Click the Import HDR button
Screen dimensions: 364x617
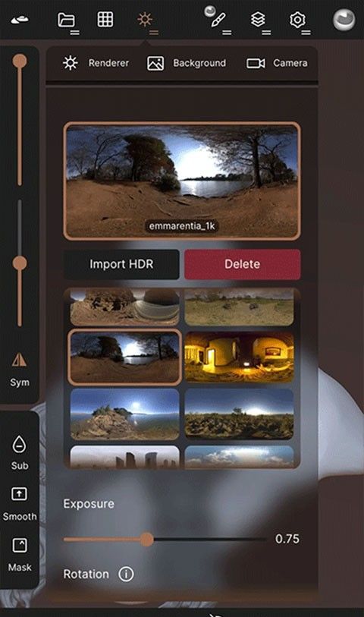pos(121,264)
